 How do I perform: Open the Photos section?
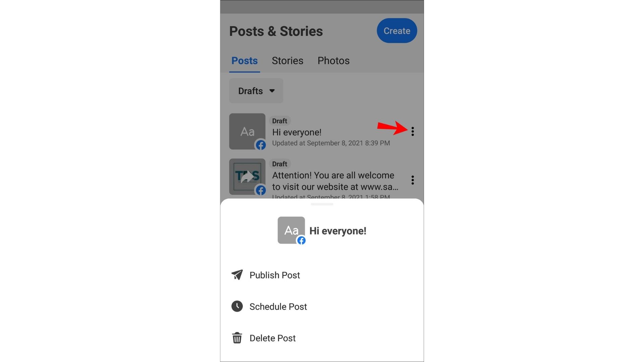tap(333, 61)
